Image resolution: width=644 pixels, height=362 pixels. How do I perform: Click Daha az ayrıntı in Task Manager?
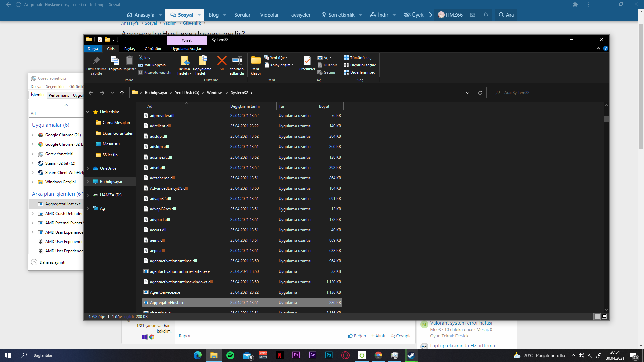pos(52,262)
